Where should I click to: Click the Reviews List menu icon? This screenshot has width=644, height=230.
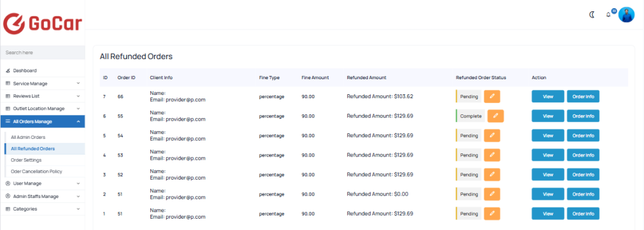(8, 96)
